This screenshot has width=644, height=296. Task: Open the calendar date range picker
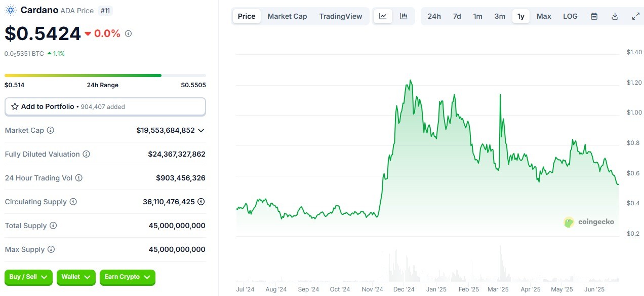pos(594,16)
